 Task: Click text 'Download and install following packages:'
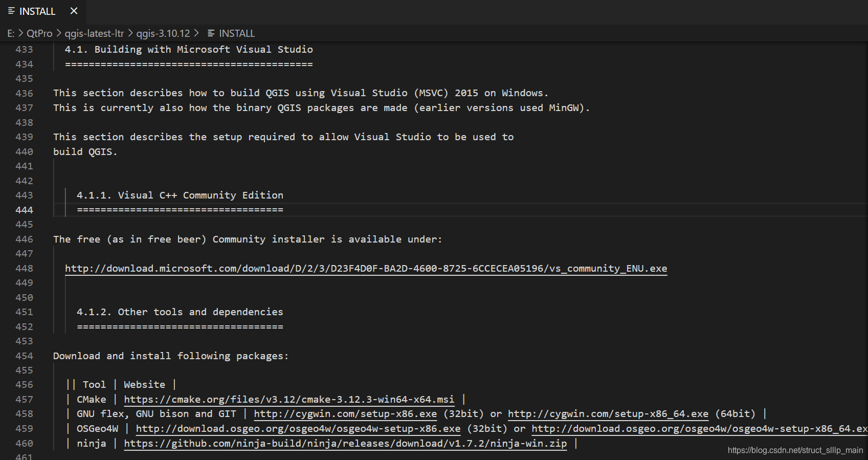(171, 356)
